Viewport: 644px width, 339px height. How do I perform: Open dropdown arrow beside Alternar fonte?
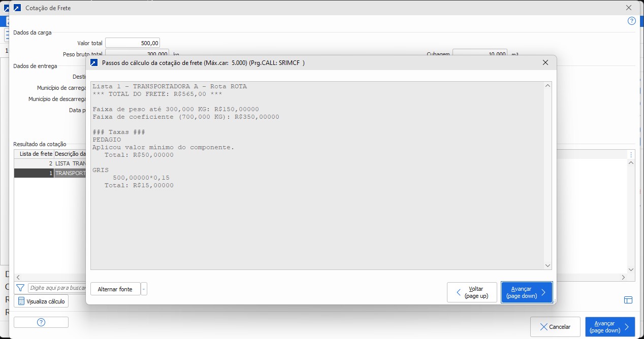point(144,289)
